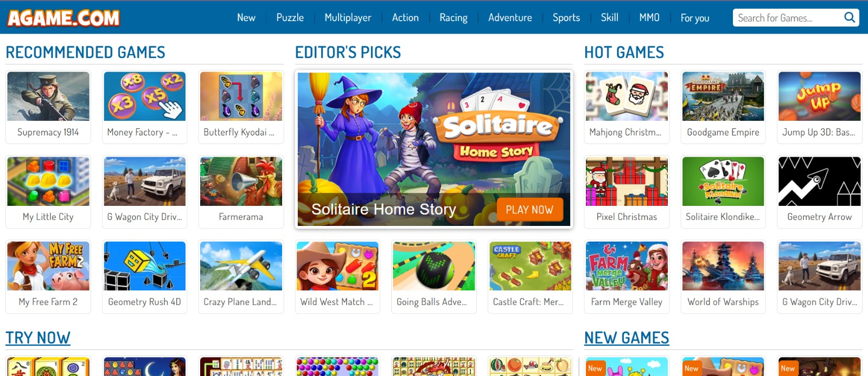
Task: Go to the Multiplayer category
Action: pos(348,17)
